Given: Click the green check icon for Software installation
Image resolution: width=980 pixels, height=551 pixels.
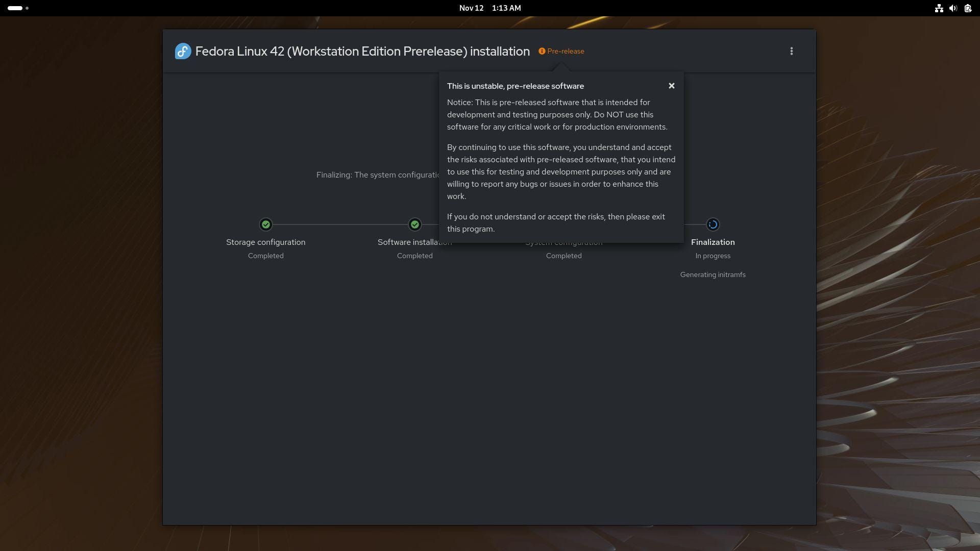Looking at the screenshot, I should (x=414, y=224).
